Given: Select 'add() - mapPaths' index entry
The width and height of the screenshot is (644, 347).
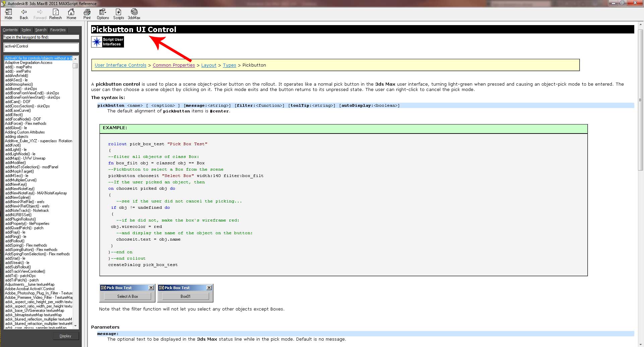Looking at the screenshot, I should pyautogui.click(x=18, y=67).
